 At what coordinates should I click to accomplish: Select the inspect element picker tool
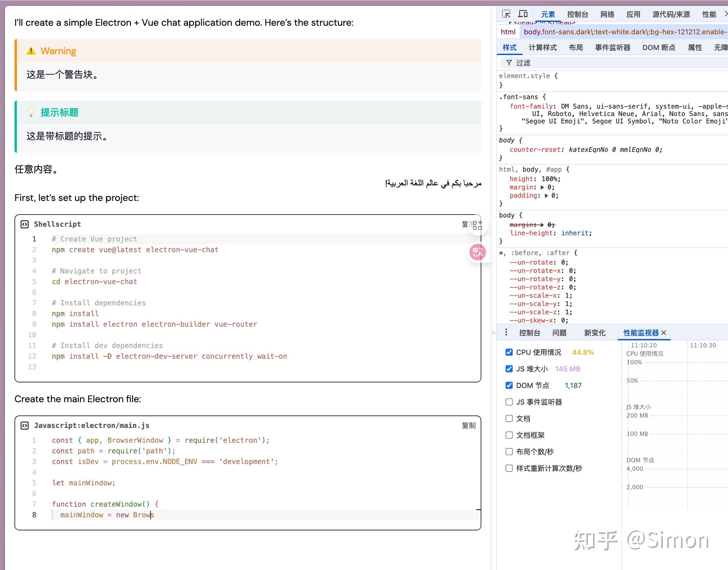(x=506, y=14)
